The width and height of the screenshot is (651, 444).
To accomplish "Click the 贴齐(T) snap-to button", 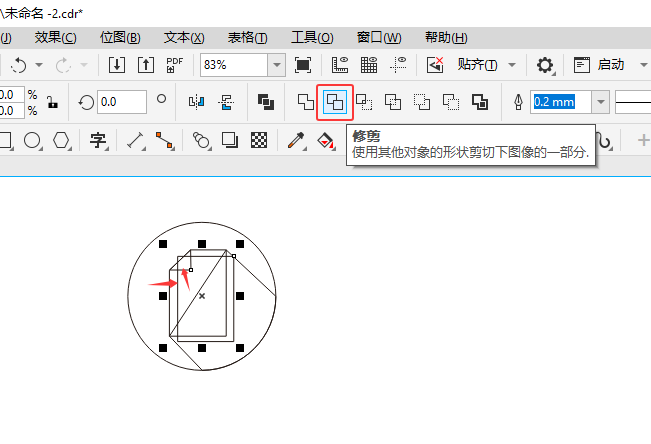I will 477,65.
